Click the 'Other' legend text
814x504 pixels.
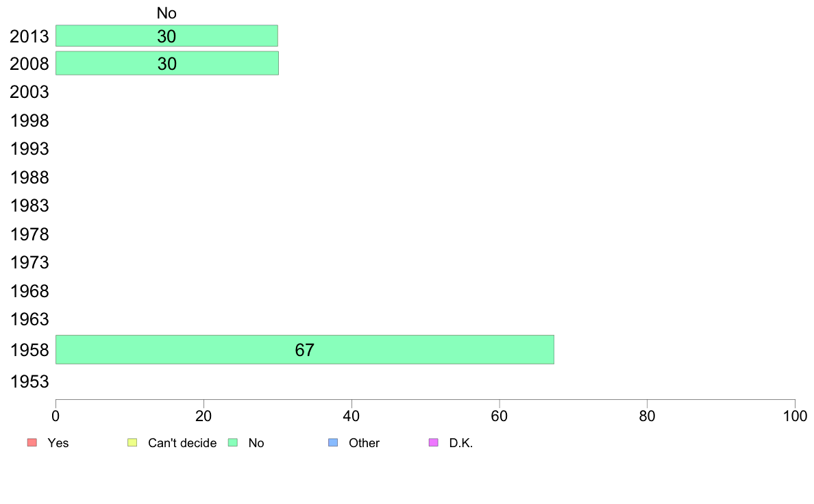(364, 443)
